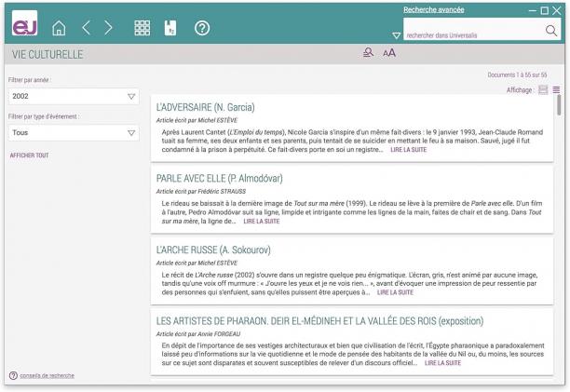The height and width of the screenshot is (392, 570).
Task: Click the search magnifier icon
Action: click(551, 31)
